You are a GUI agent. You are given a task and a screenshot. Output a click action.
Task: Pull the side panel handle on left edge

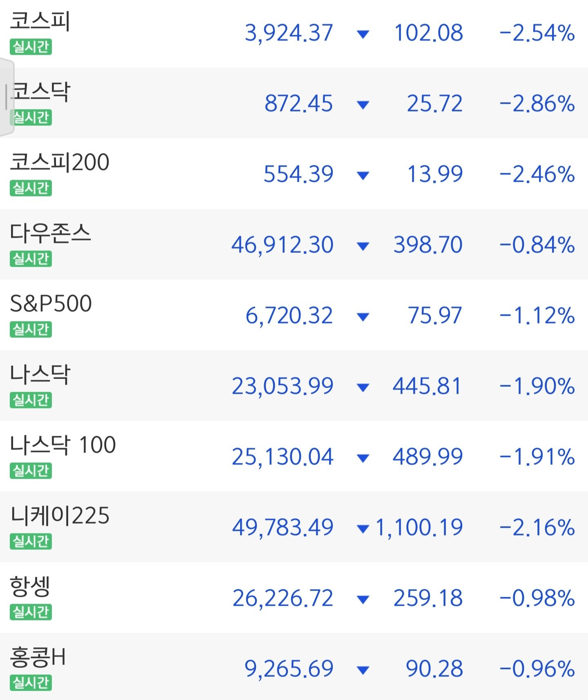pyautogui.click(x=7, y=97)
